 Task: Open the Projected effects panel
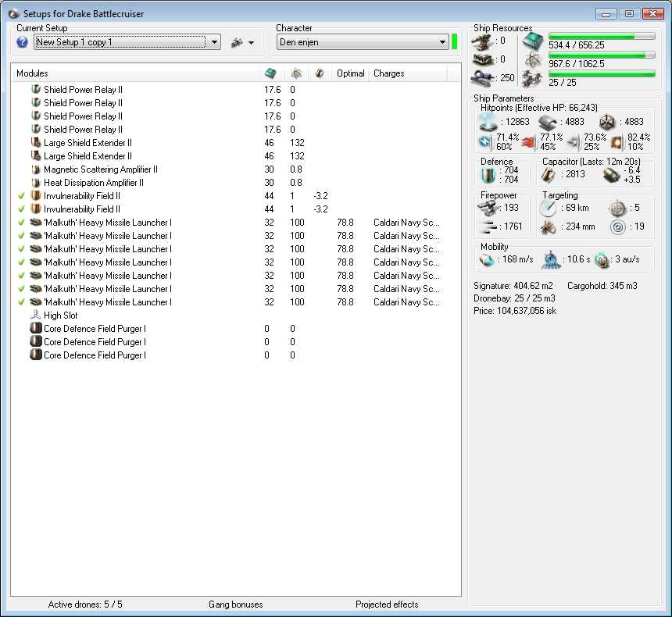click(387, 605)
